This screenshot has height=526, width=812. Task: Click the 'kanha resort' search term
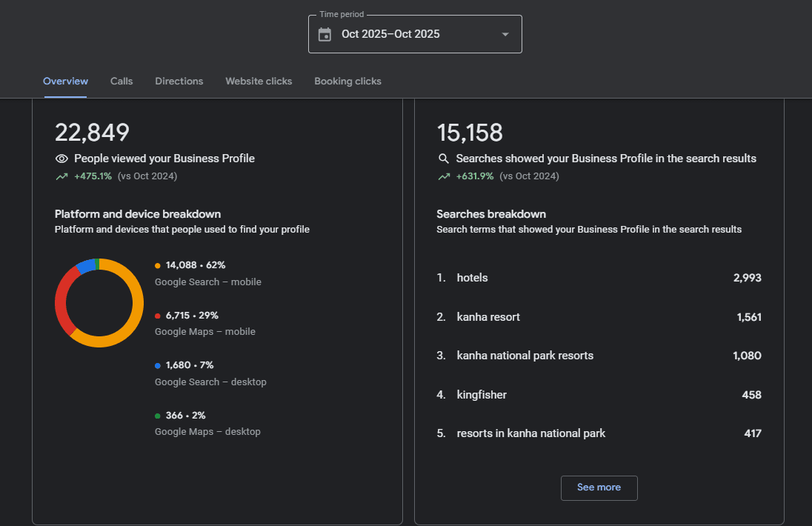(488, 317)
